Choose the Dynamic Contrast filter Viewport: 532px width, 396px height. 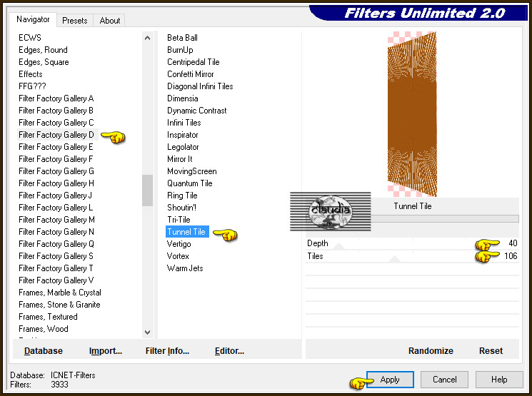point(197,111)
